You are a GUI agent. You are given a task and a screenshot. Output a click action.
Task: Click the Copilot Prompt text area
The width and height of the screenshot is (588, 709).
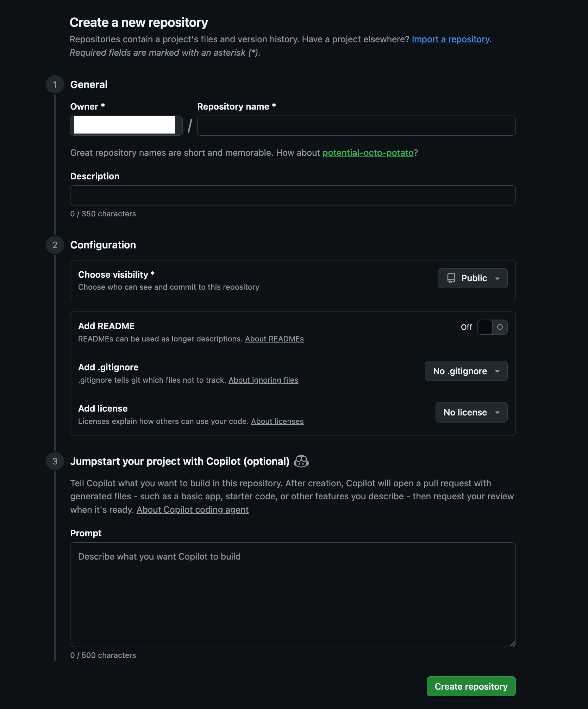point(293,594)
